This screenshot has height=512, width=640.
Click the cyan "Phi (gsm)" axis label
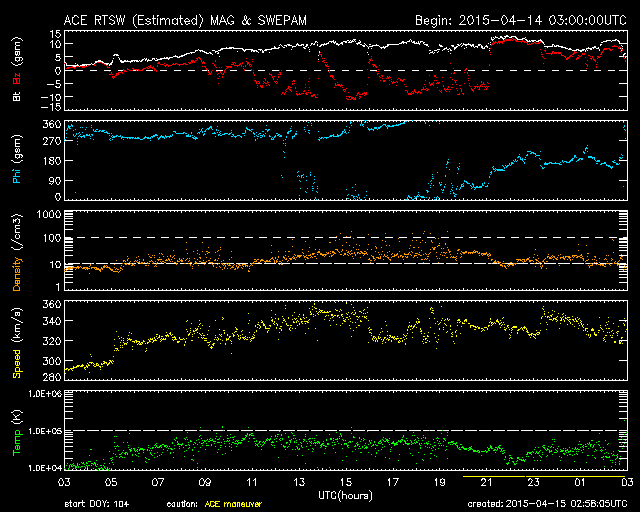[x=17, y=159]
